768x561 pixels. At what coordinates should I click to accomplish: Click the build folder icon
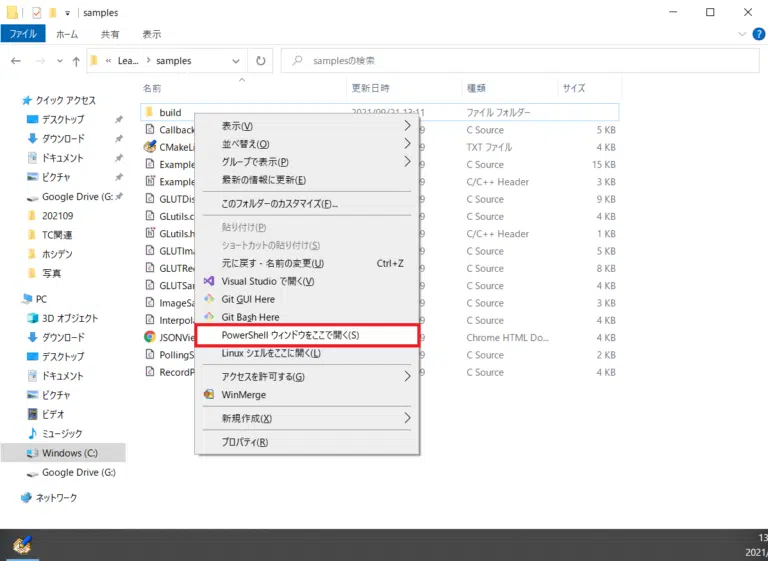click(x=148, y=113)
